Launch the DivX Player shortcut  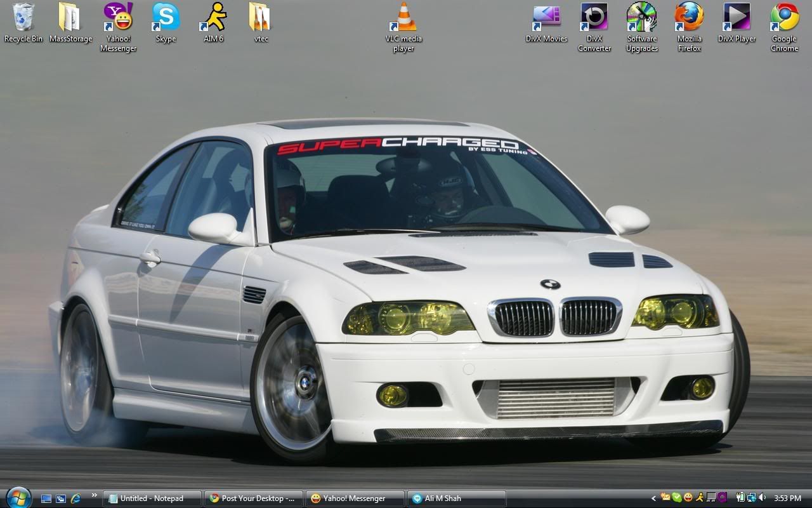tap(737, 23)
